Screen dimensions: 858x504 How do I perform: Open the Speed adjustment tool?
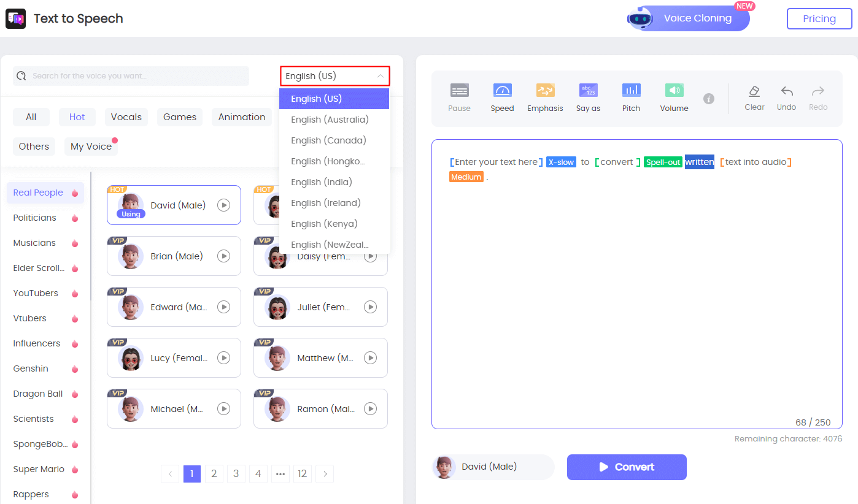(x=502, y=97)
